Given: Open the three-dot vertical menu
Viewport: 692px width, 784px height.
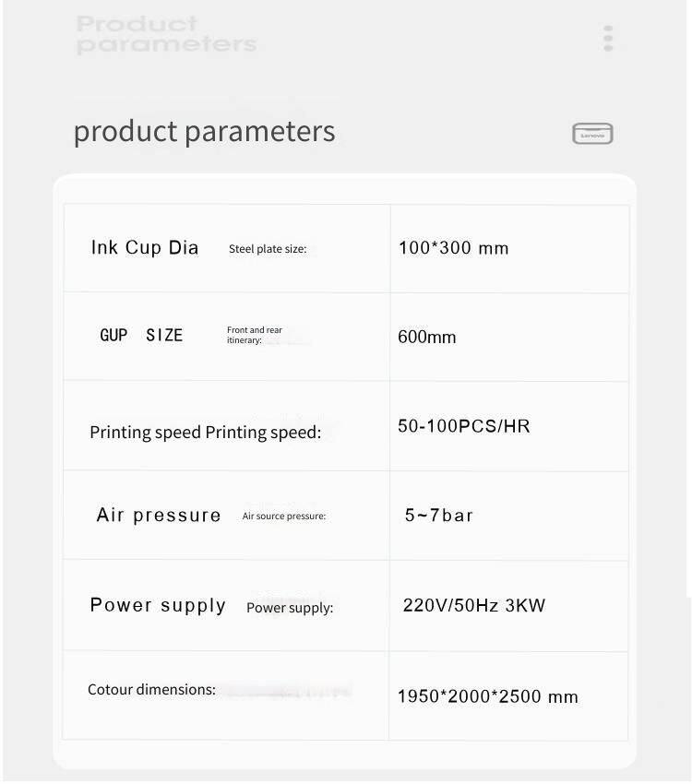Looking at the screenshot, I should pos(608,39).
